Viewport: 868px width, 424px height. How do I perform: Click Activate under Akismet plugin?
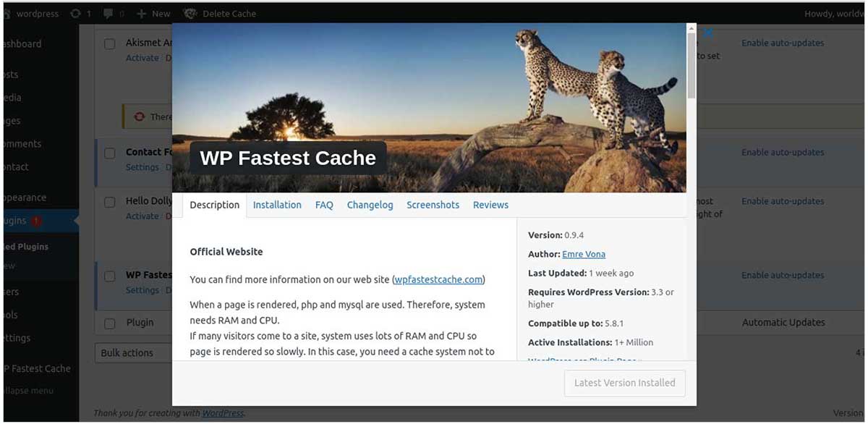point(142,58)
